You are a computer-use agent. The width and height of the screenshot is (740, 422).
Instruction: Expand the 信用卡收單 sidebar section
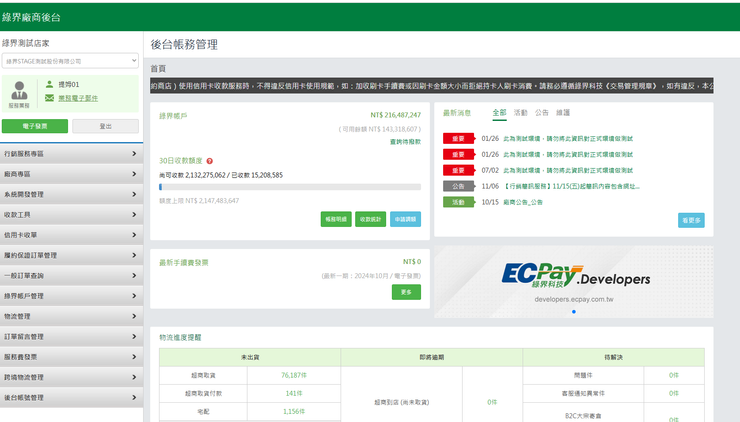71,235
